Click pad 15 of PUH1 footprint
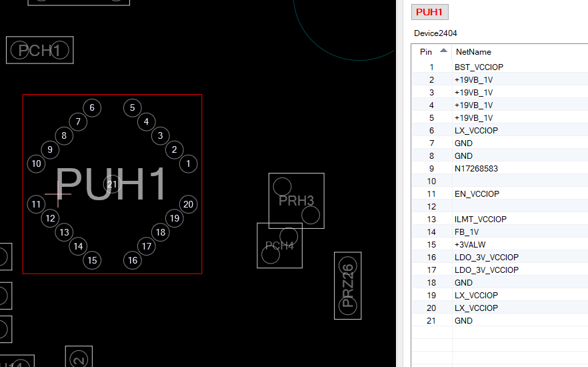This screenshot has width=588, height=367. click(x=92, y=260)
